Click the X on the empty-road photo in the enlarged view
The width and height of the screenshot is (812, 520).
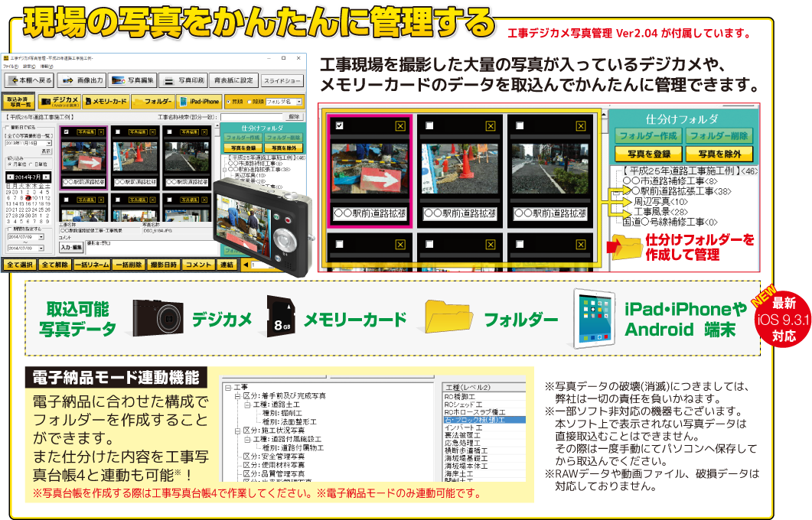click(x=581, y=125)
